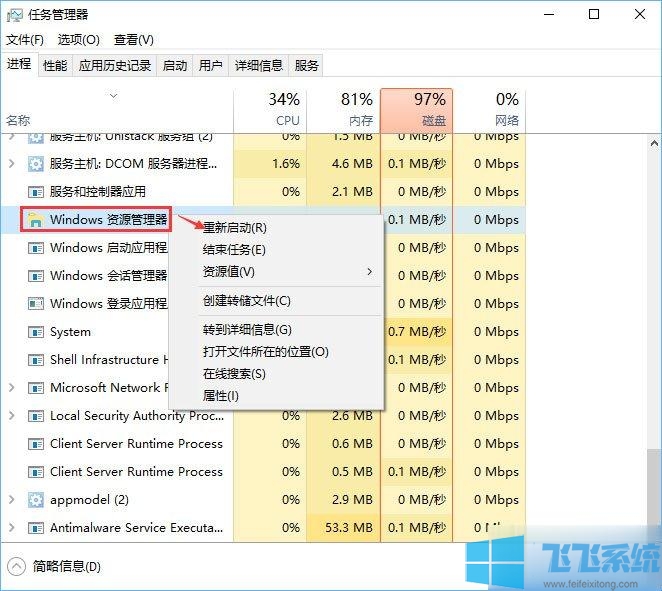The height and width of the screenshot is (591, 662).
Task: Open the 资源值(V) submenu arrow
Action: [369, 271]
